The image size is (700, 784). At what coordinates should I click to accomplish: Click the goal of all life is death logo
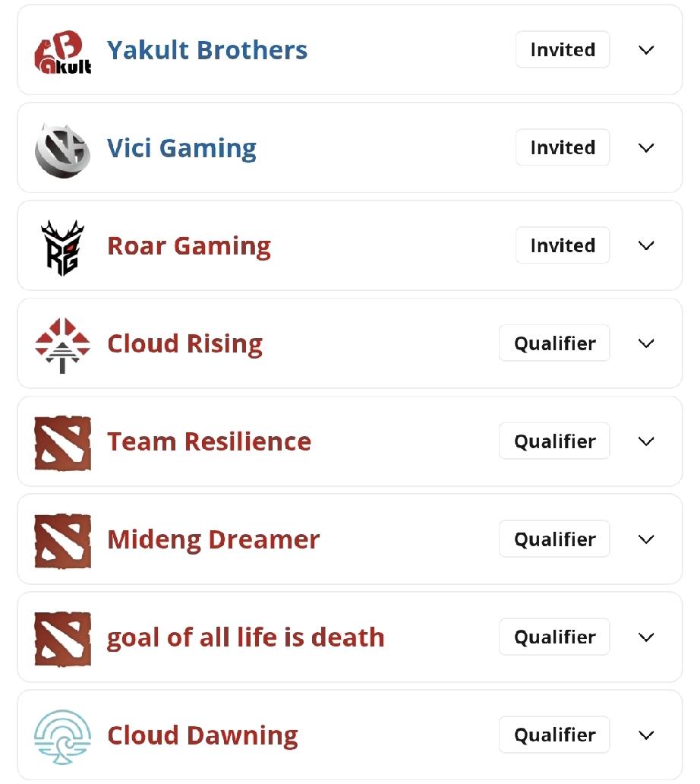[x=62, y=638]
